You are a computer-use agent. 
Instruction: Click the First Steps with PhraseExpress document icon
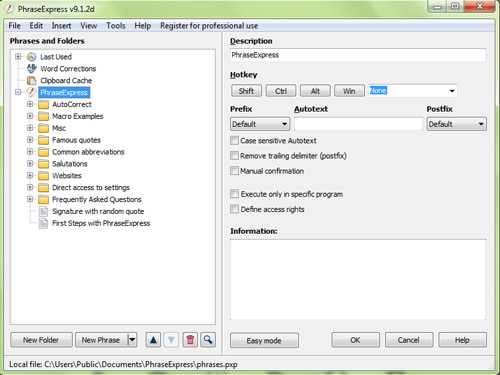[43, 223]
